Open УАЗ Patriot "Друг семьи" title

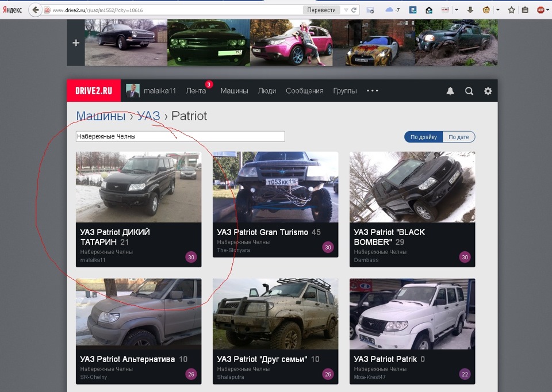262,359
